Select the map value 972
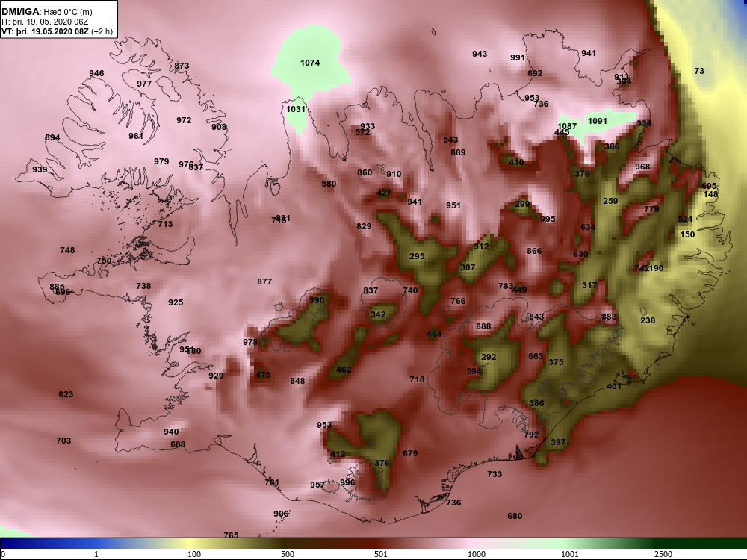747x560 pixels. pos(184,120)
